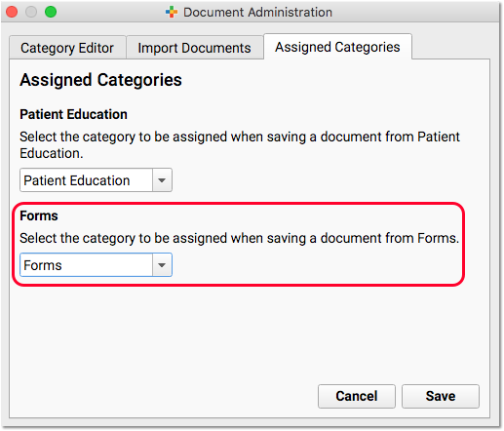The width and height of the screenshot is (504, 431).
Task: Click the gray minimize window button
Action: tap(31, 12)
